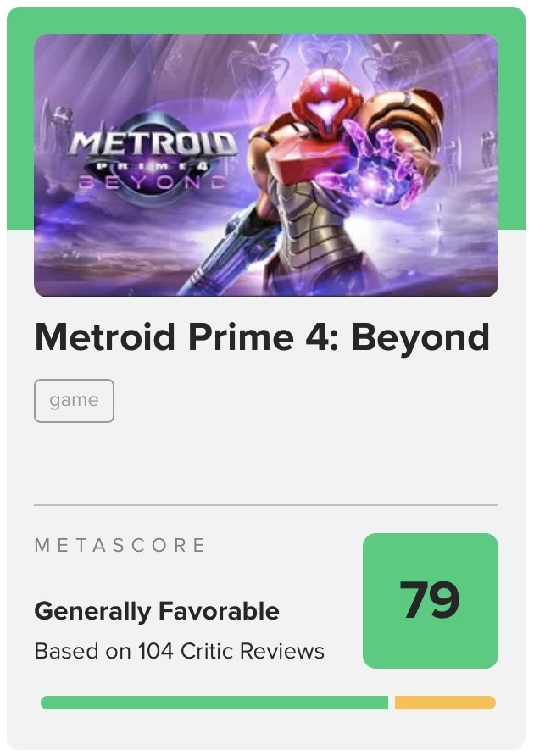Image resolution: width=534 pixels, height=756 pixels.
Task: Click the green header band above artwork
Action: 265,19
